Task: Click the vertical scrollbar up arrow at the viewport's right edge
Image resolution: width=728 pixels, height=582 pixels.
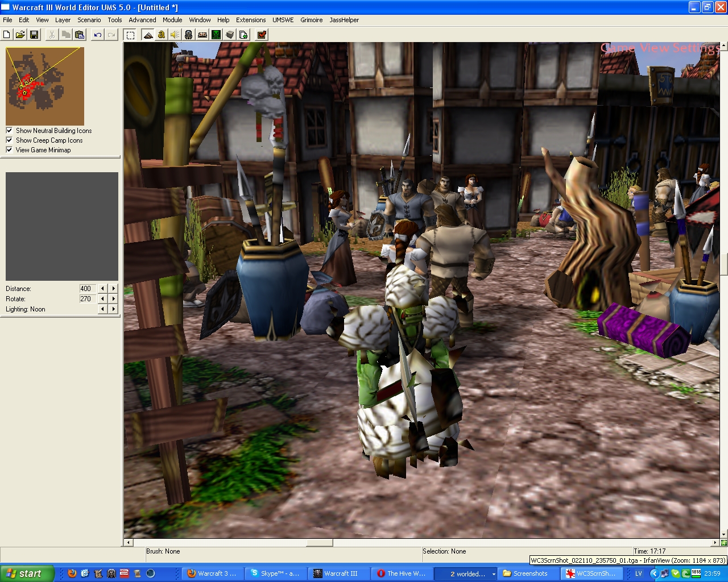Action: 724,46
